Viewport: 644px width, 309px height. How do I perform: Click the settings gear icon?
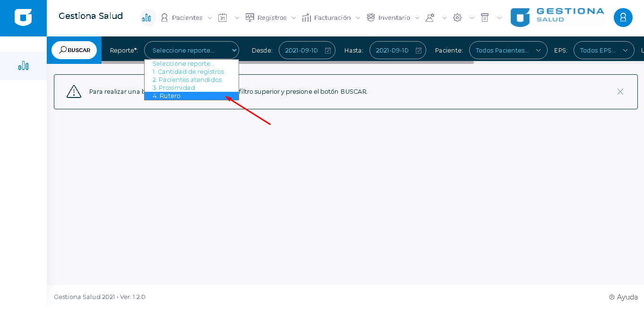(457, 18)
